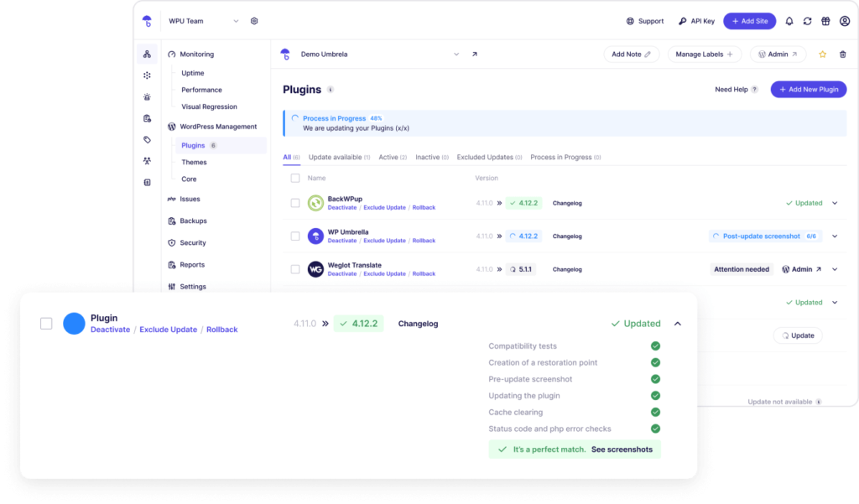Viewport: 859px width, 504px height.
Task: Switch to the Excluded Updates tab
Action: click(489, 157)
